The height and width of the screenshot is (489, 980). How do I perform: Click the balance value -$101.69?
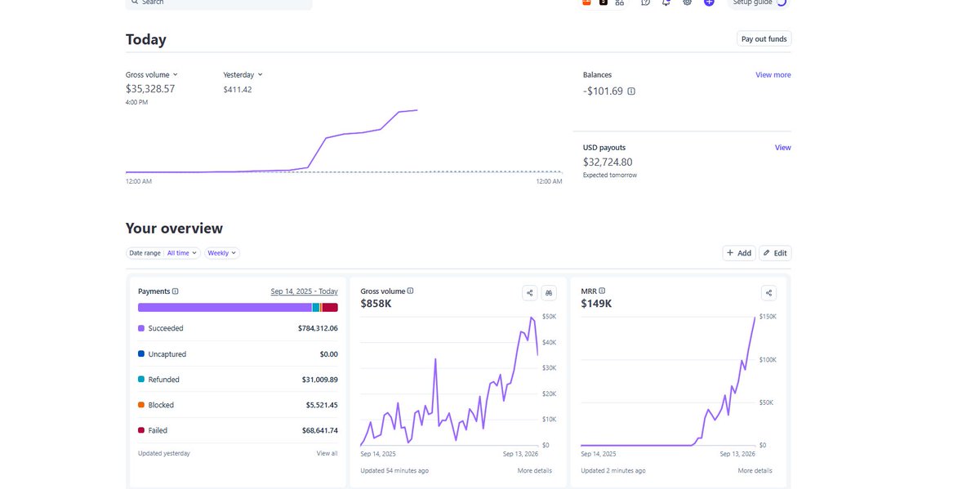click(603, 91)
